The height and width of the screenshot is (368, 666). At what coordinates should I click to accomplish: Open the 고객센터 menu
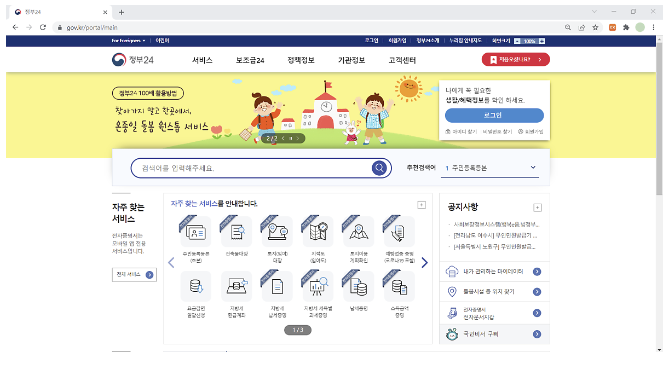[x=402, y=60]
